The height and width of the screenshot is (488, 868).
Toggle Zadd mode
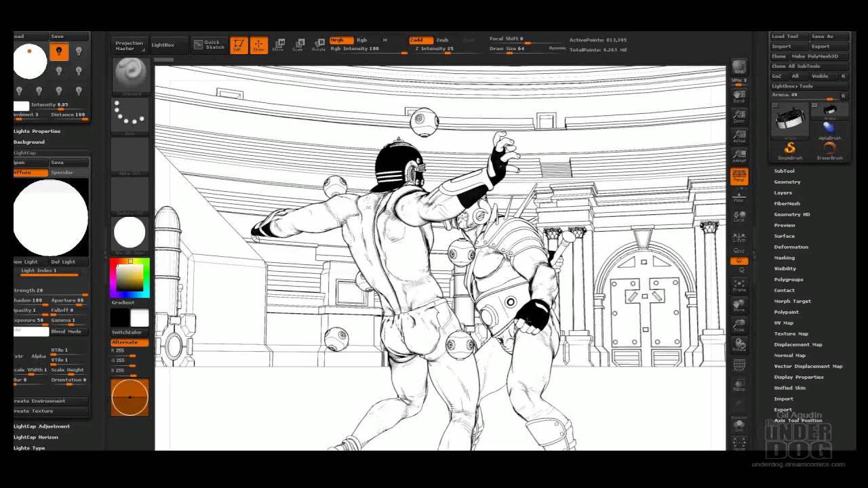point(420,40)
